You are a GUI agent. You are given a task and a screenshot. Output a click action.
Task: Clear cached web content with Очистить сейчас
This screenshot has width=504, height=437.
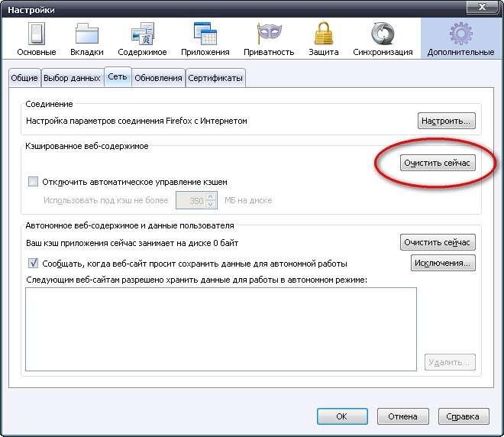pos(437,163)
